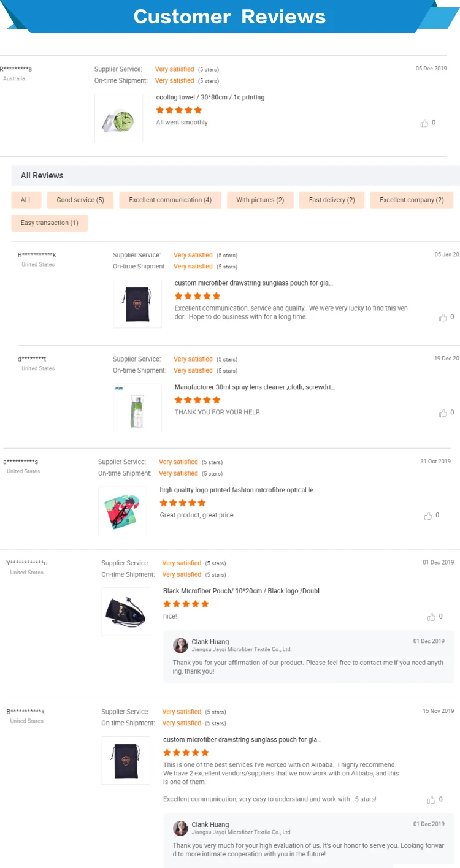
Task: Choose the Easy transaction (1) filter
Action: pos(50,223)
